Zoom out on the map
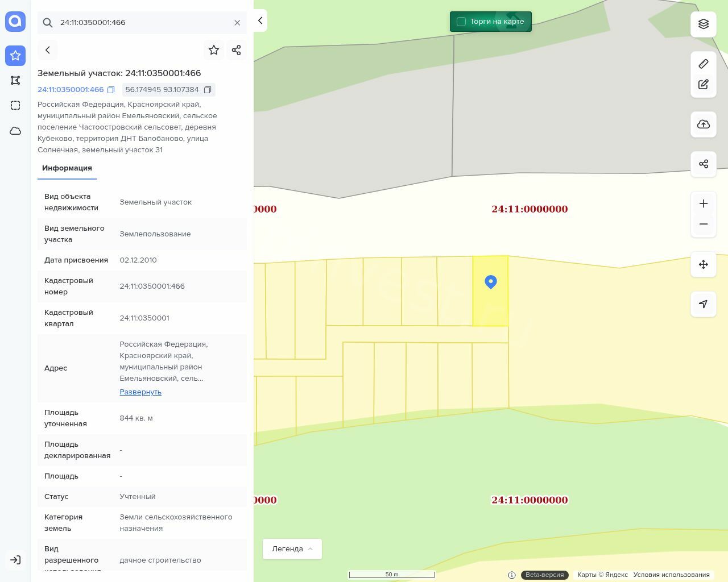Image resolution: width=728 pixels, height=582 pixels. [704, 224]
